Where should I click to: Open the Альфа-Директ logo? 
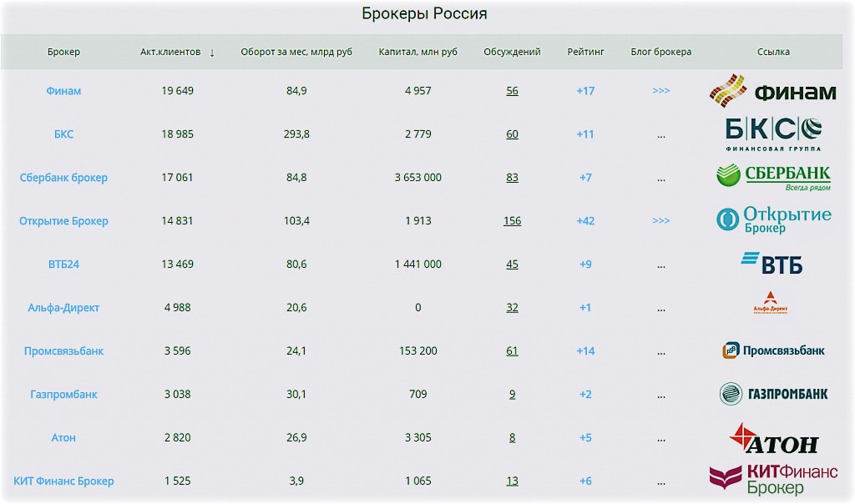coord(772,302)
